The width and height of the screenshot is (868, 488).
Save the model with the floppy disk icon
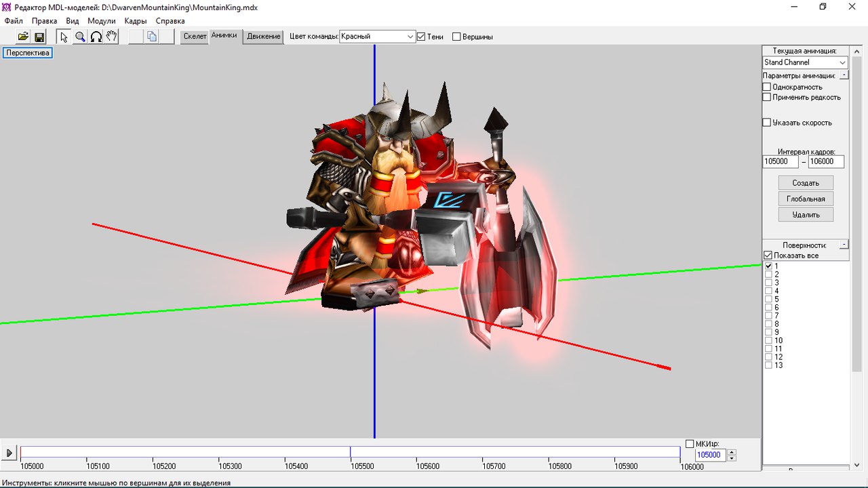[39, 37]
